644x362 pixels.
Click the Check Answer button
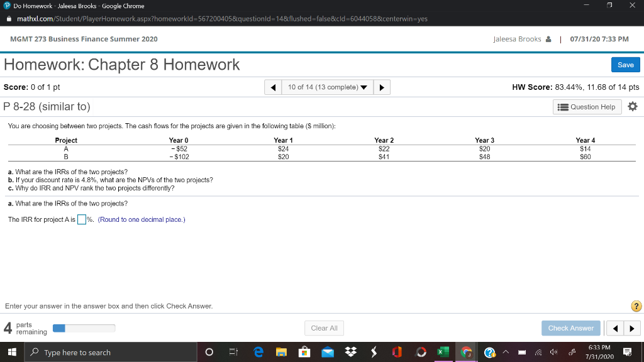(570, 327)
